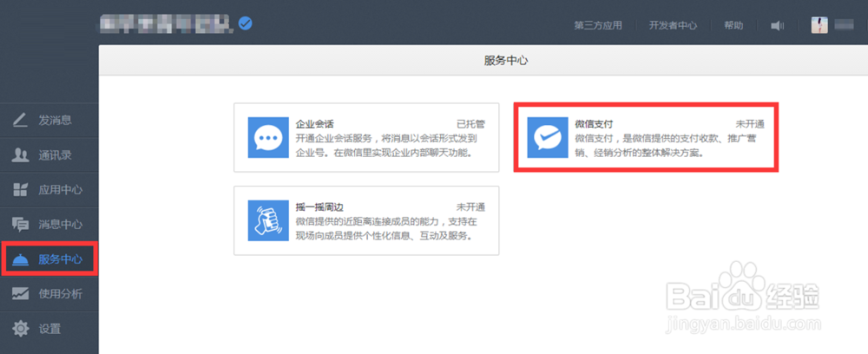Click the 应用中心 grid icon
The image size is (868, 354).
(x=21, y=190)
